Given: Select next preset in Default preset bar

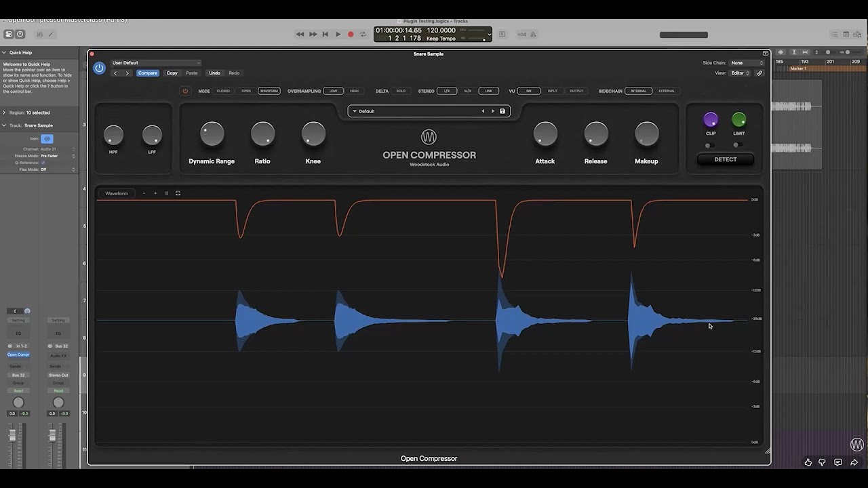Looking at the screenshot, I should coord(492,111).
